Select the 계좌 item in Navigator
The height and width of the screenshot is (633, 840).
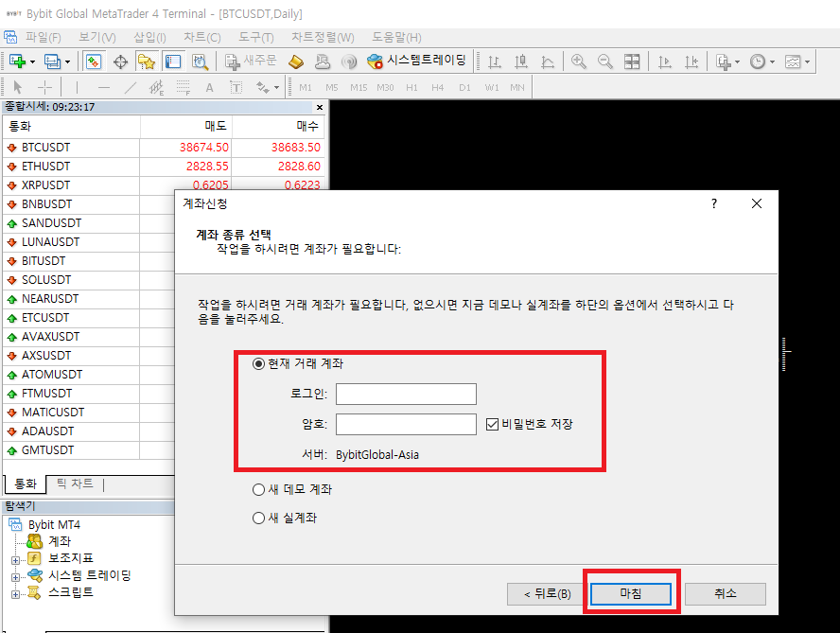pos(60,541)
